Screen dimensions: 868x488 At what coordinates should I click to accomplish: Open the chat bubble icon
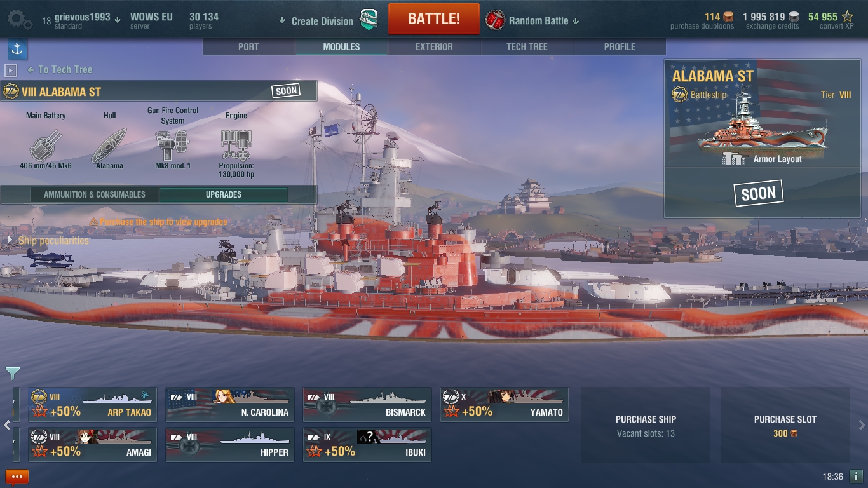(17, 477)
